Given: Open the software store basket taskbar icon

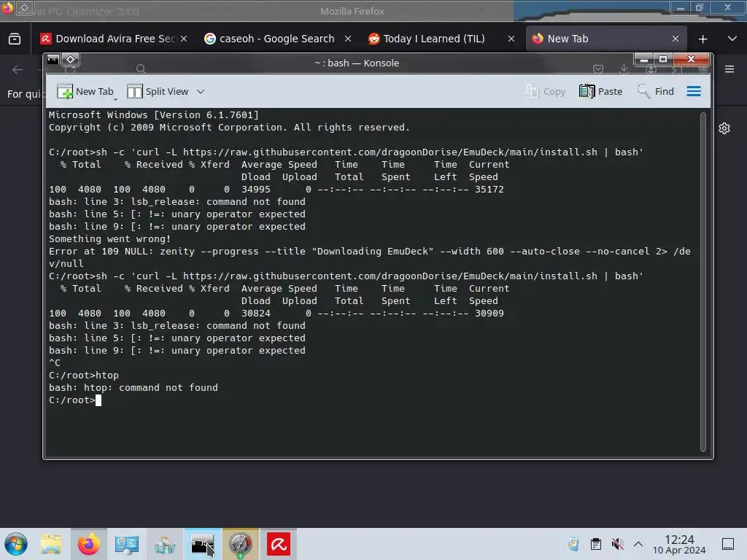Looking at the screenshot, I should [165, 544].
